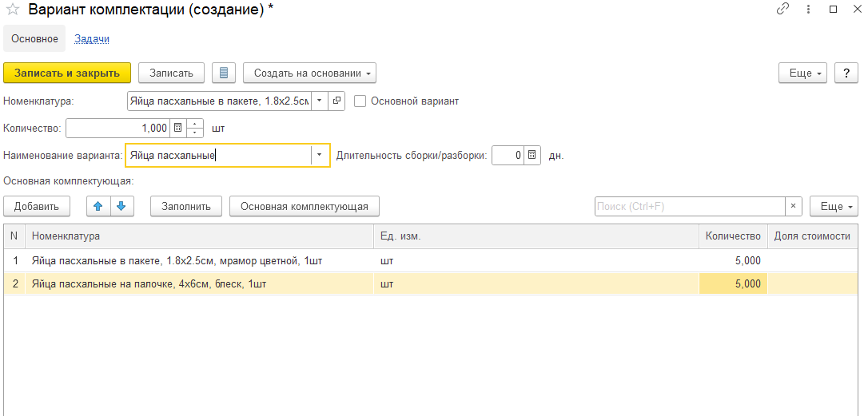The height and width of the screenshot is (416, 868).
Task: Open the Номенклатура item form icon
Action: (x=336, y=101)
